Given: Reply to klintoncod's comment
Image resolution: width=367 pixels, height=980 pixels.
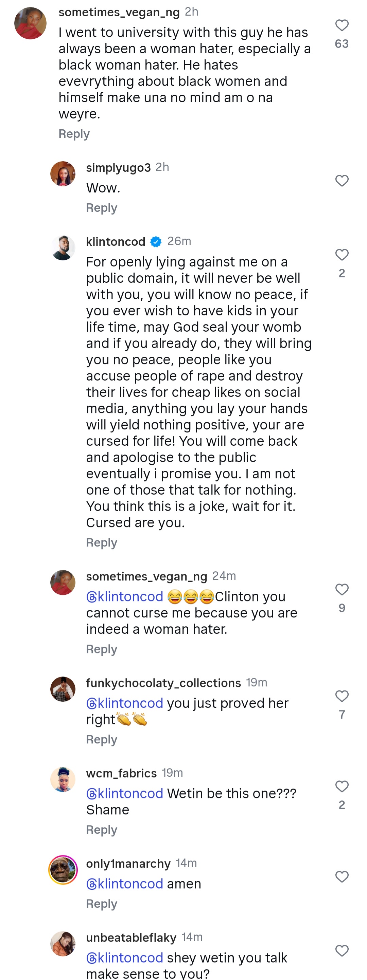Looking at the screenshot, I should 101,543.
